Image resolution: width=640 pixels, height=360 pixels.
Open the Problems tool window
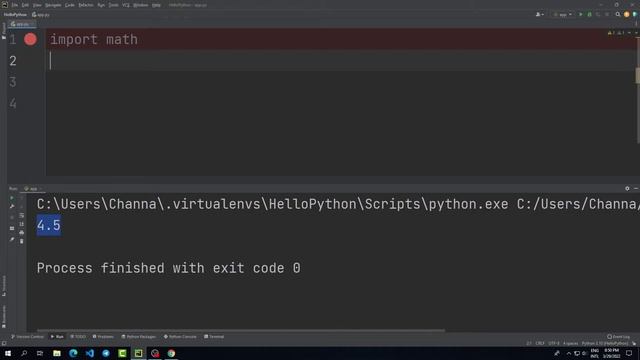click(x=103, y=337)
